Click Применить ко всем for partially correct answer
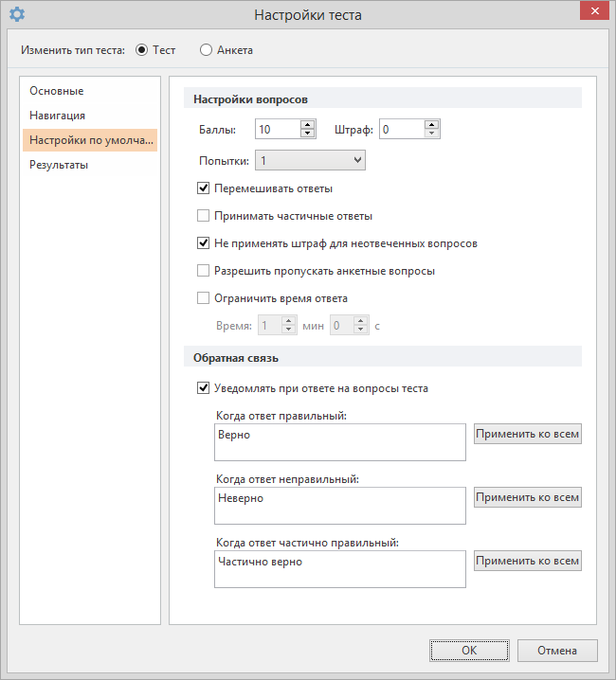 click(528, 561)
